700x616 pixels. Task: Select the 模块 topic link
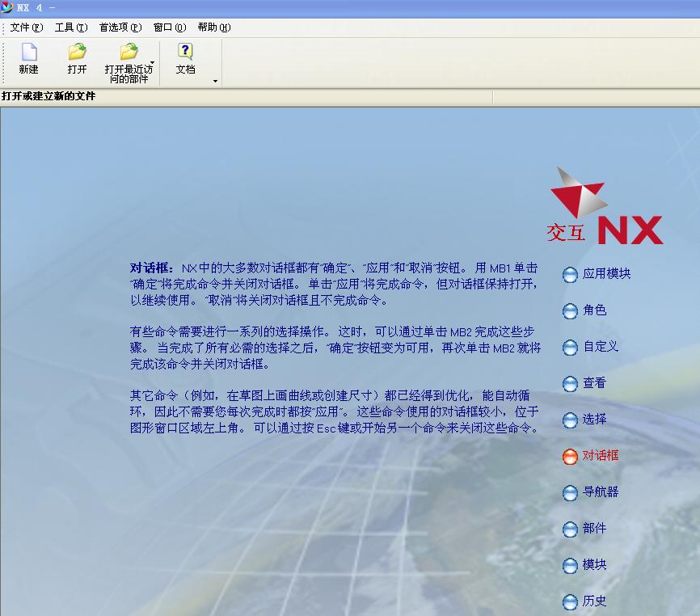coord(595,564)
